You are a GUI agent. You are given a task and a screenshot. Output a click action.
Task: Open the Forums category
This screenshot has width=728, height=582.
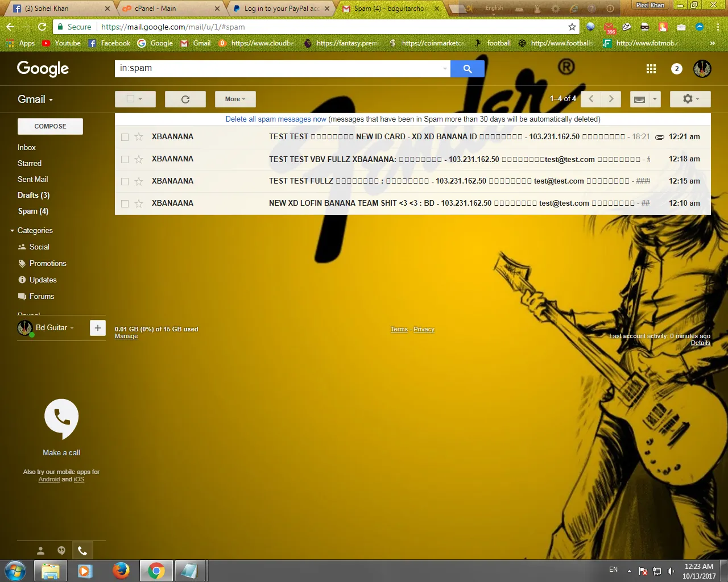[42, 296]
